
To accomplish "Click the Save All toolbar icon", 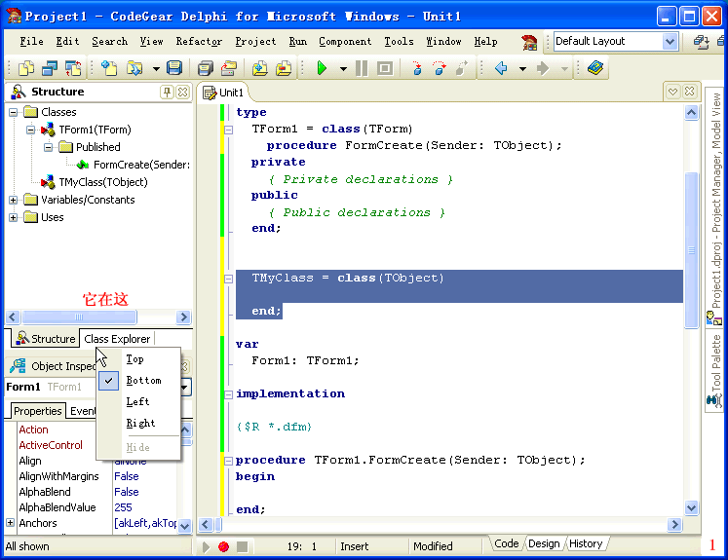I will click(x=205, y=69).
